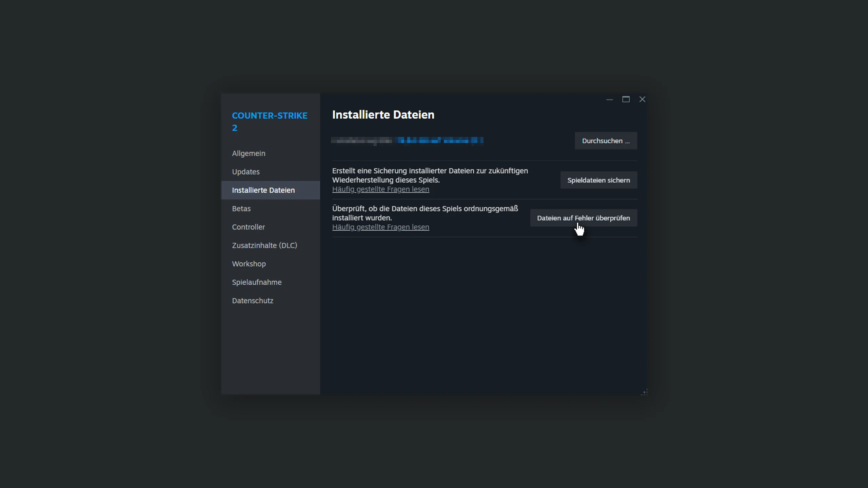Open the Workshop section

[270, 264]
